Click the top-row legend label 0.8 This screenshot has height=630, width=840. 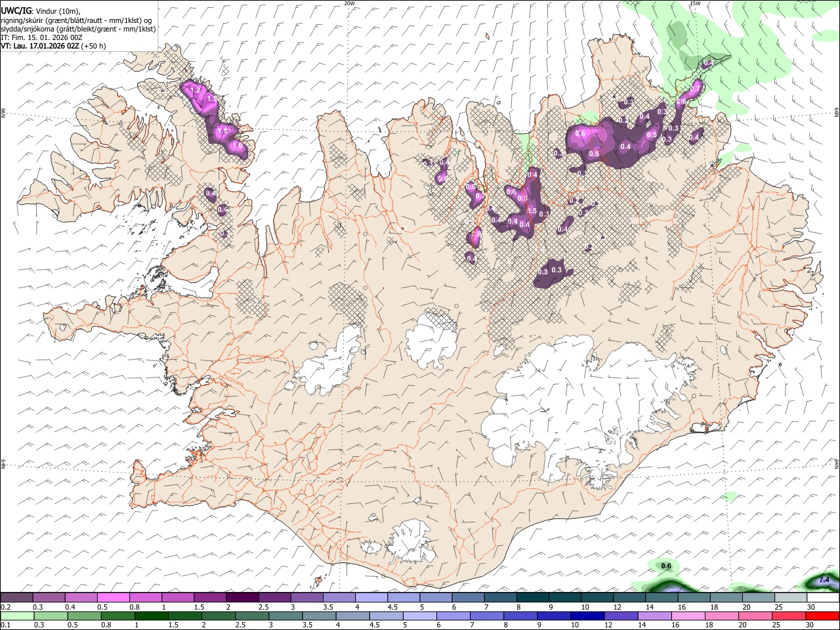(134, 607)
